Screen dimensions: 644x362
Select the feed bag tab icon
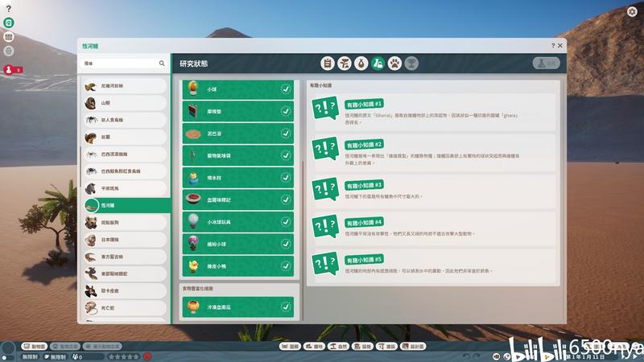pyautogui.click(x=361, y=64)
